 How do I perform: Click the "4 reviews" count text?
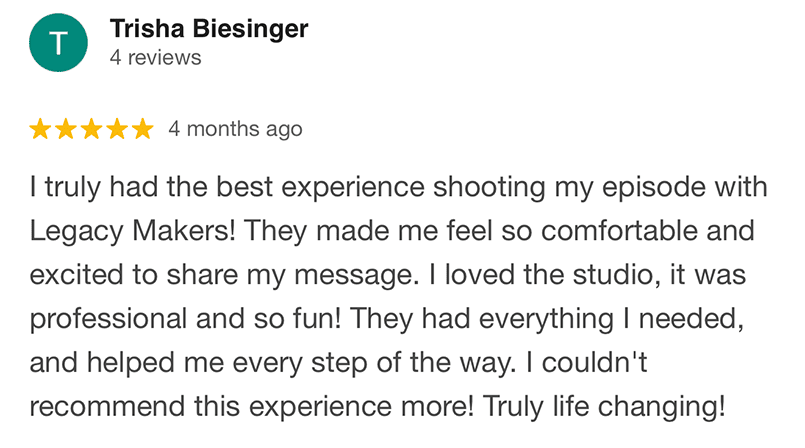point(155,58)
